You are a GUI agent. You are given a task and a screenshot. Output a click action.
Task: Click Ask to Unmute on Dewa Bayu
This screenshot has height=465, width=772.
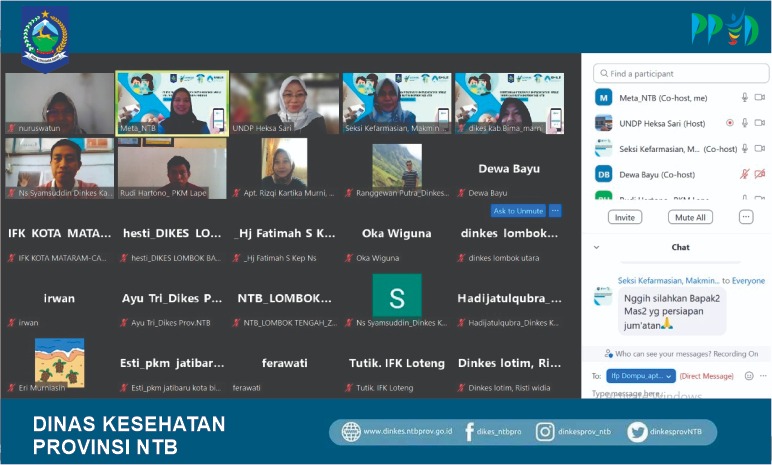point(518,211)
